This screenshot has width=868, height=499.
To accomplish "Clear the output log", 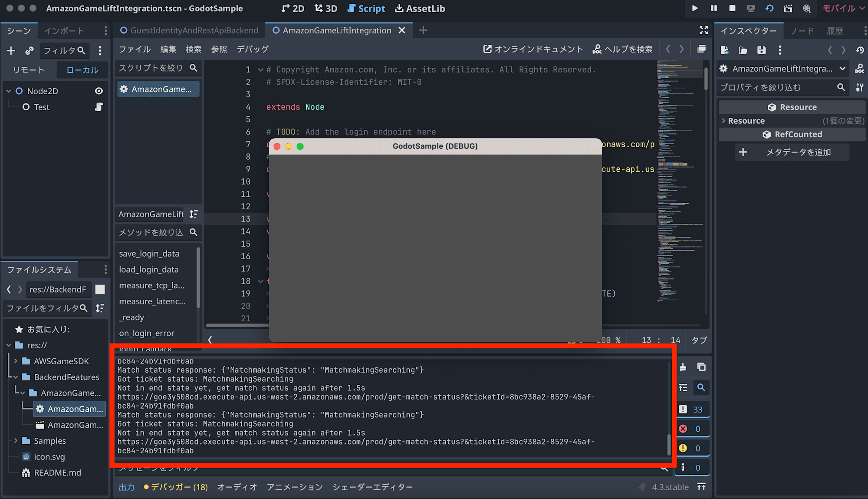I will tap(683, 367).
